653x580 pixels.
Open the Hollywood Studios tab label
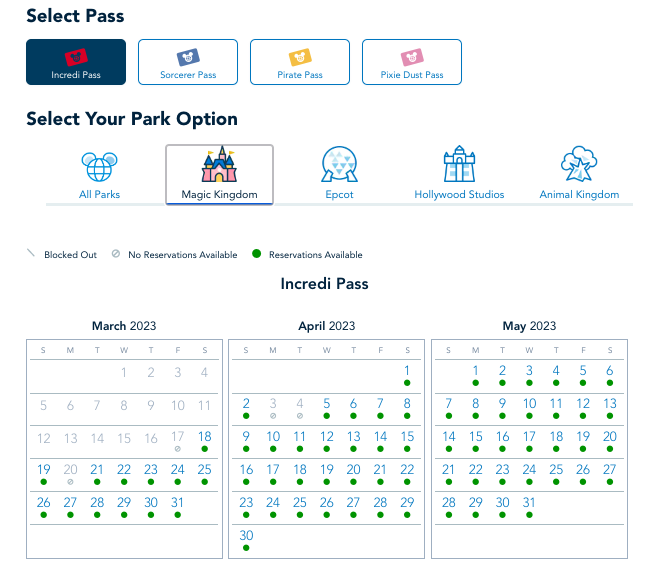click(459, 194)
